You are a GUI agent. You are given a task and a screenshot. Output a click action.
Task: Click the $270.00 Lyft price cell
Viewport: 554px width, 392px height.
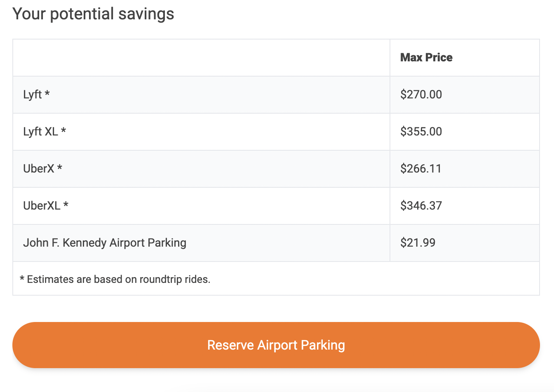(421, 95)
